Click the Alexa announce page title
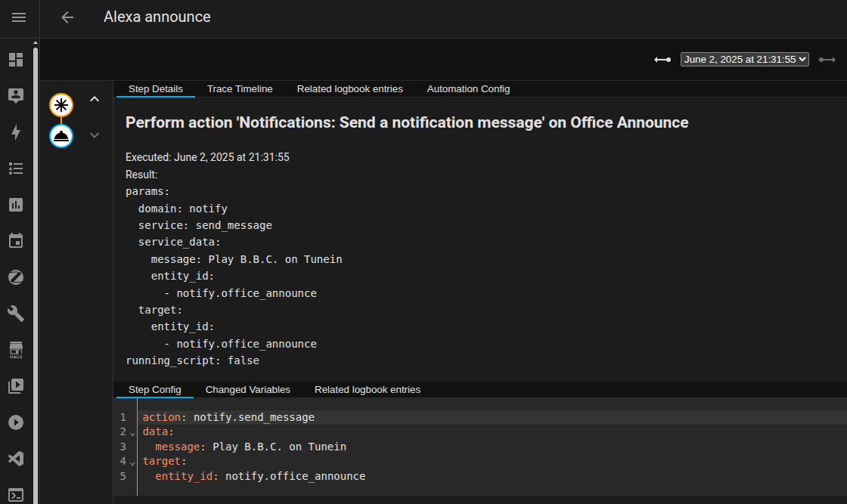The height and width of the screenshot is (504, 847). [x=157, y=17]
